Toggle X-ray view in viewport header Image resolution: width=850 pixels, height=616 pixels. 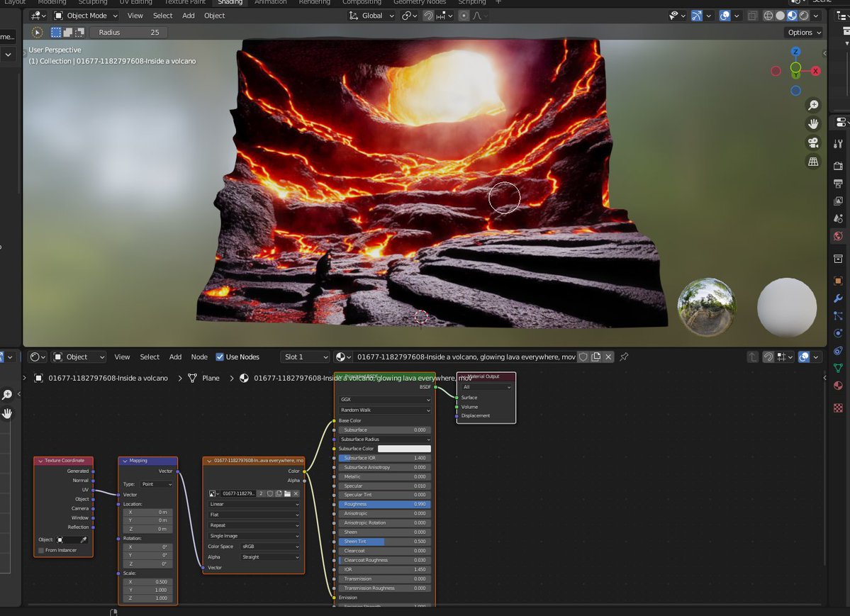[x=752, y=16]
